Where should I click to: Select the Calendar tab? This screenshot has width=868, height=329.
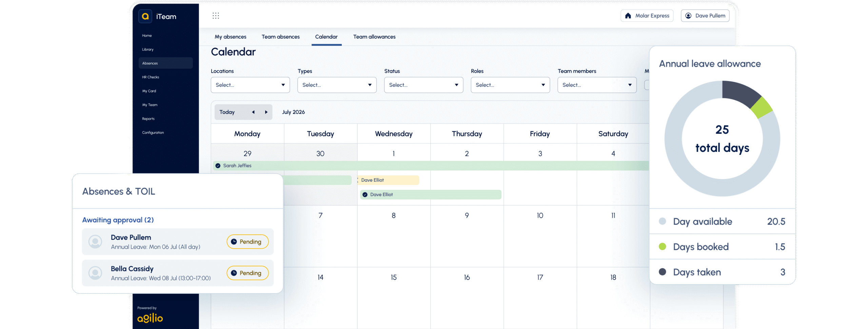click(326, 37)
